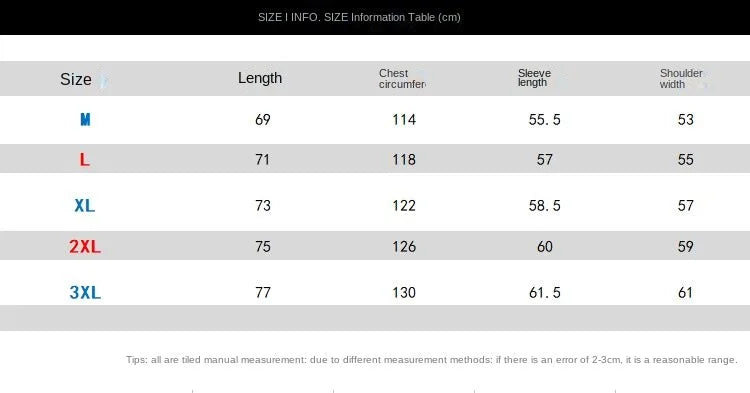Select the red L size label
This screenshot has width=750, height=393.
point(85,159)
